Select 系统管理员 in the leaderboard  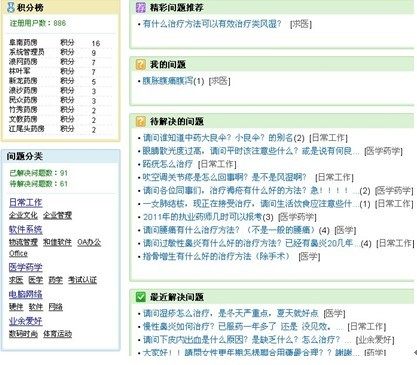[27, 52]
